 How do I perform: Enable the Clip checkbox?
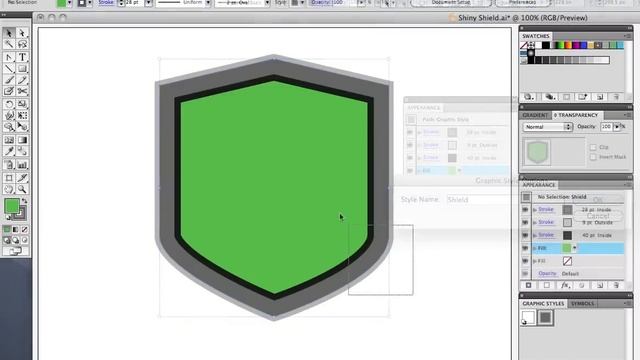tap(593, 147)
